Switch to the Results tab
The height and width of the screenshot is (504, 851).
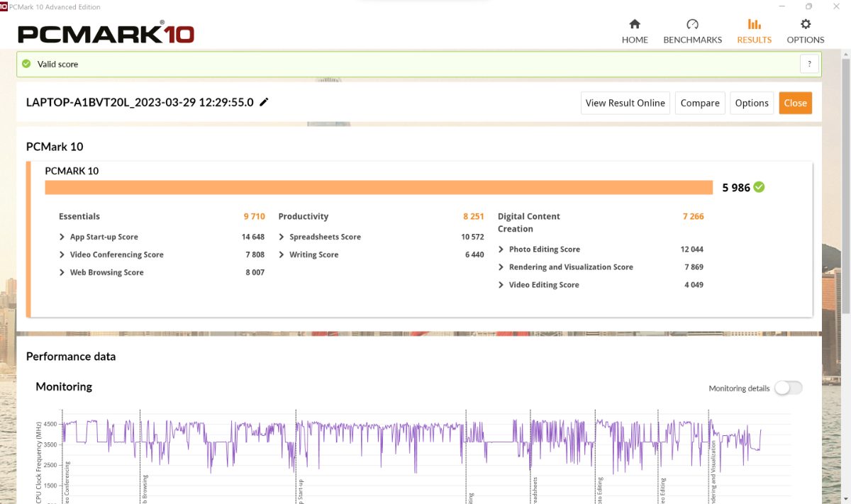[754, 32]
